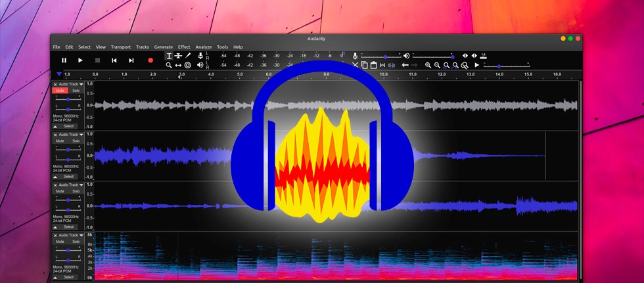Click the Zoom In magnifier icon
Screen dimensions: 644x283
coord(428,65)
